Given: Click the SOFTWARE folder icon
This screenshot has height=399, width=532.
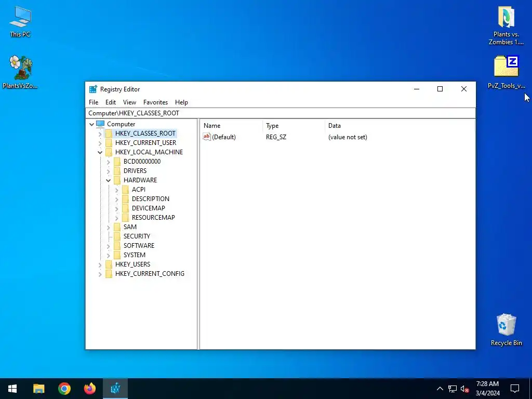Looking at the screenshot, I should (117, 245).
